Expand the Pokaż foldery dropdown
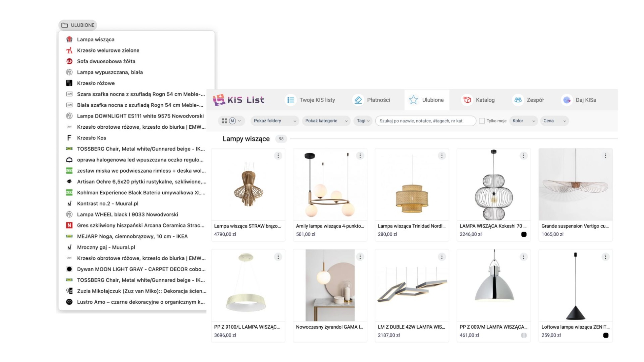 tap(275, 121)
